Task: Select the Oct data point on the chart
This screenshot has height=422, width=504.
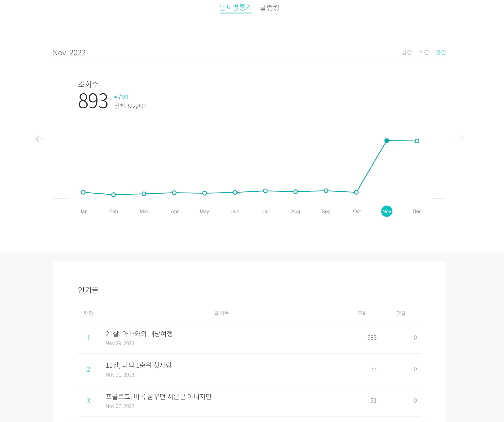Action: pos(356,192)
